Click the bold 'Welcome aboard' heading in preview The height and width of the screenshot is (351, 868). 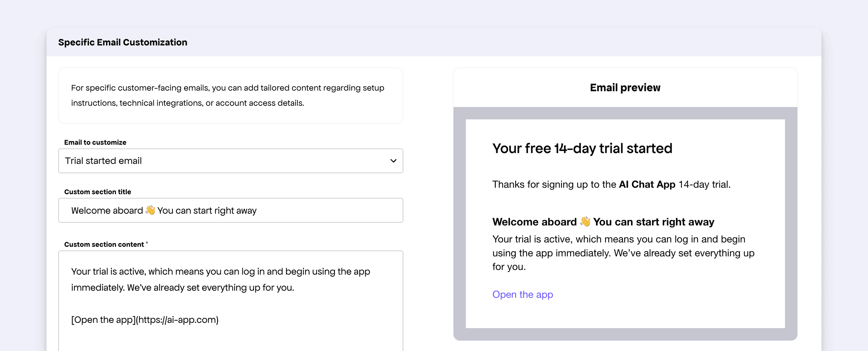pos(534,222)
